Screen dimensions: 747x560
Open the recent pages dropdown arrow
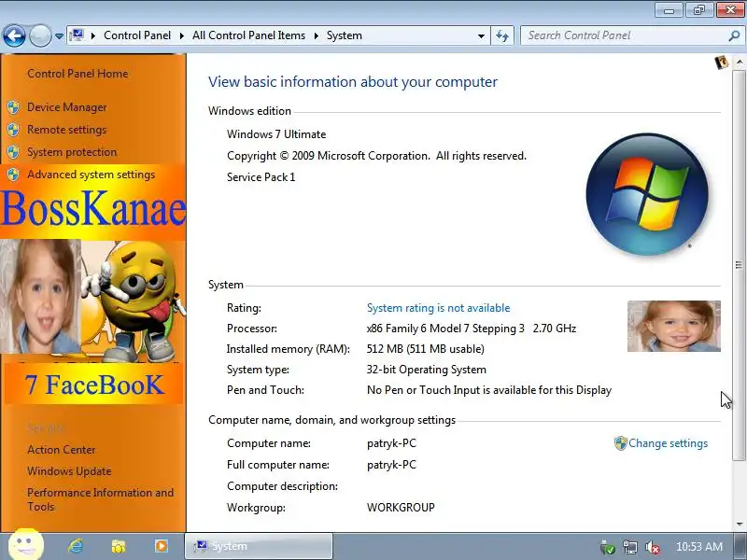[x=59, y=35]
